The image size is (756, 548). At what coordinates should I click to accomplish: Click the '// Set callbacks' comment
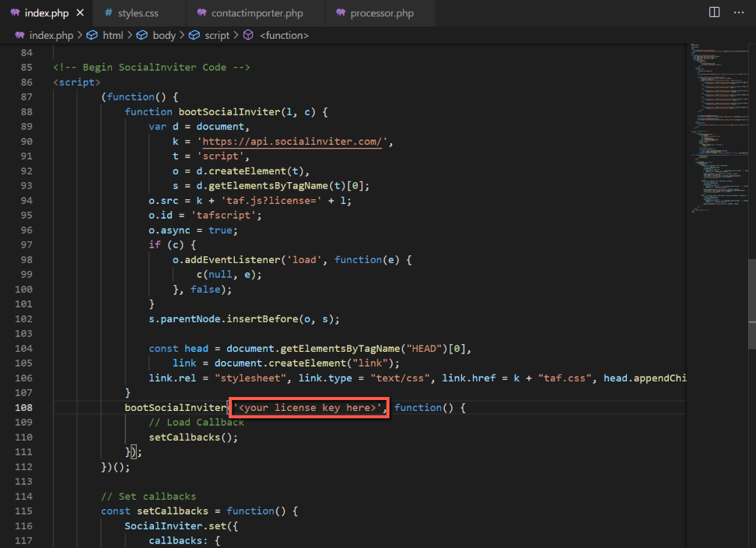coord(149,497)
